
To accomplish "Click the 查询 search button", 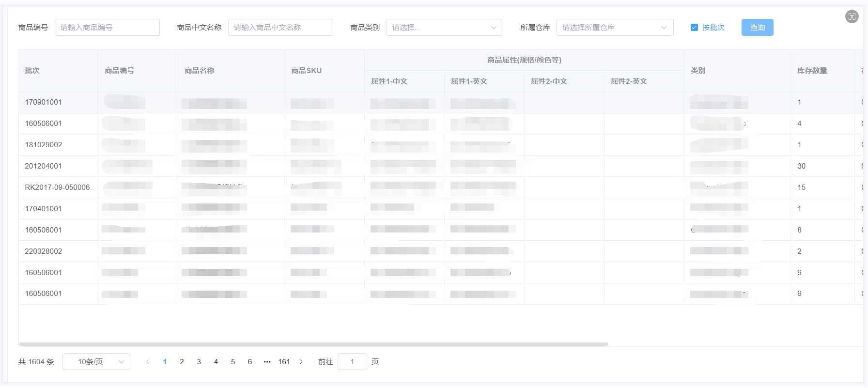I will [x=757, y=28].
